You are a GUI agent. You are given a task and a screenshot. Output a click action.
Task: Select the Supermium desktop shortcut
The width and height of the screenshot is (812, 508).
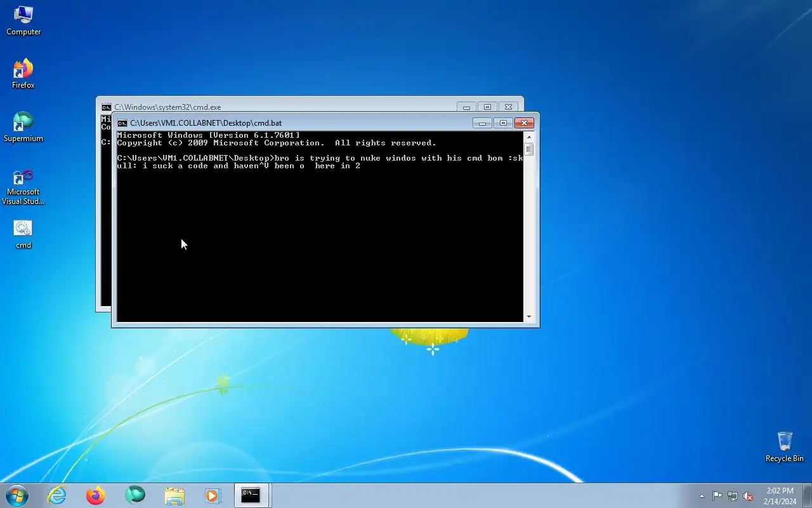coord(23,127)
